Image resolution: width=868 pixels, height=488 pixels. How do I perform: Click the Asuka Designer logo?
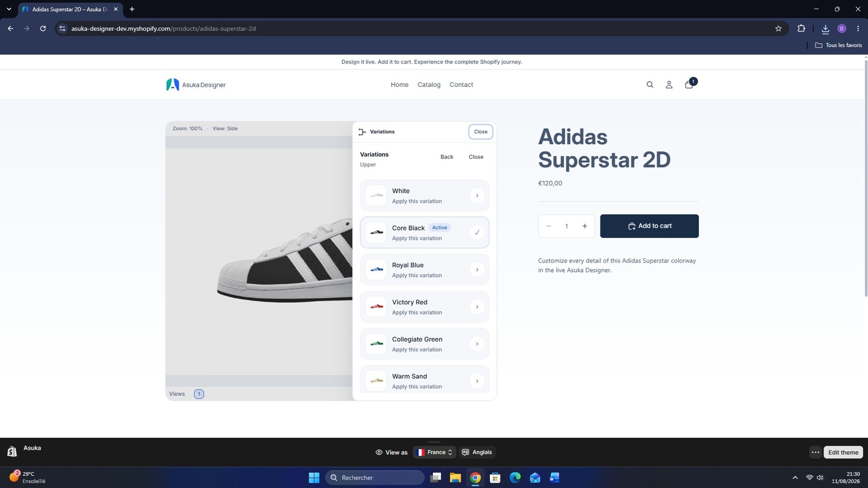point(196,85)
